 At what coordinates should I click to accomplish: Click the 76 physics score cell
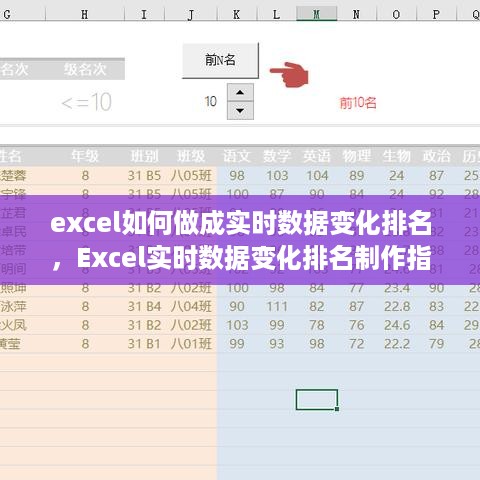(x=356, y=325)
